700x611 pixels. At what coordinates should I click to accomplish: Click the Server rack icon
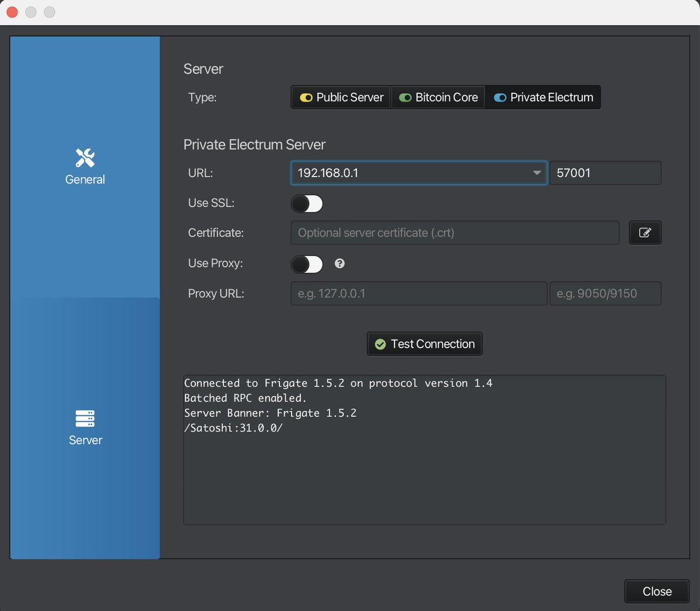point(85,419)
